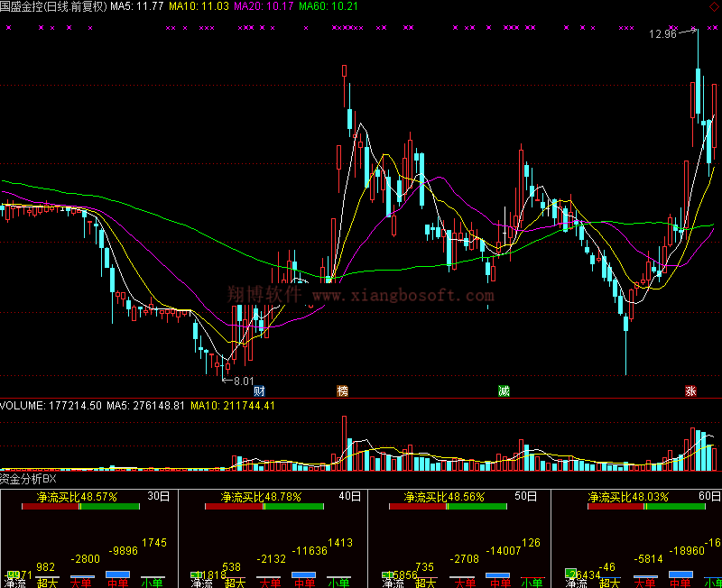Click the 40日 period label
Viewport: 722px width, 588px height.
[x=350, y=496]
